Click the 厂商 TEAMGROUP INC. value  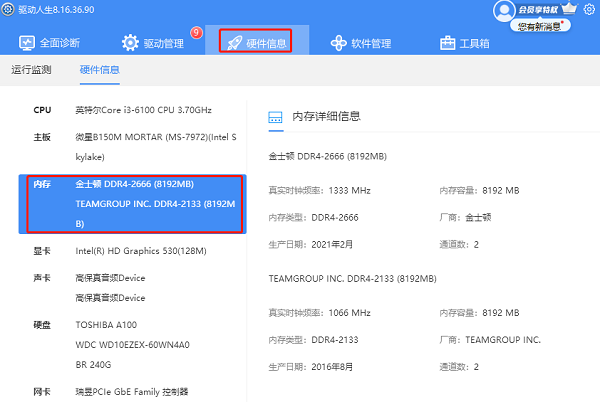click(x=503, y=340)
